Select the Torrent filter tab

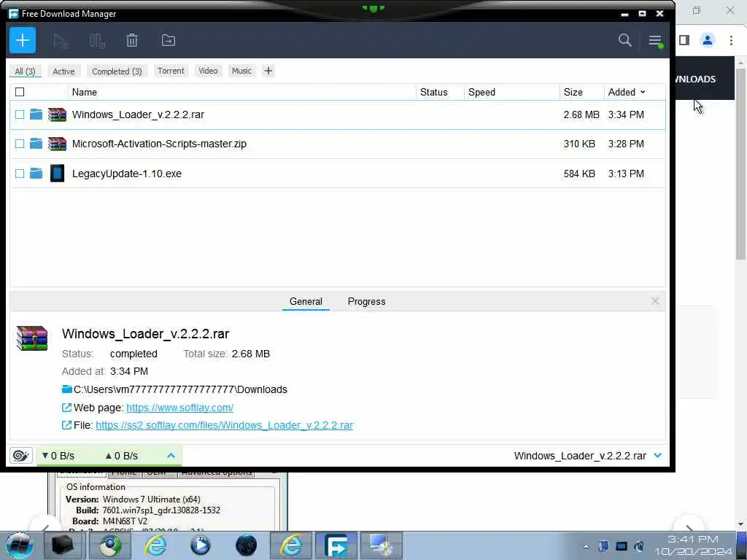tap(171, 71)
